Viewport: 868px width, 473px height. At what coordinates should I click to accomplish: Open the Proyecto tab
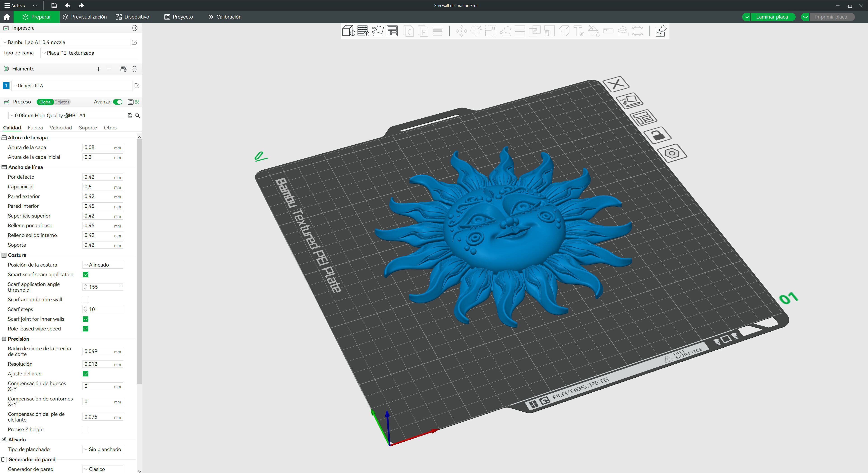point(179,17)
